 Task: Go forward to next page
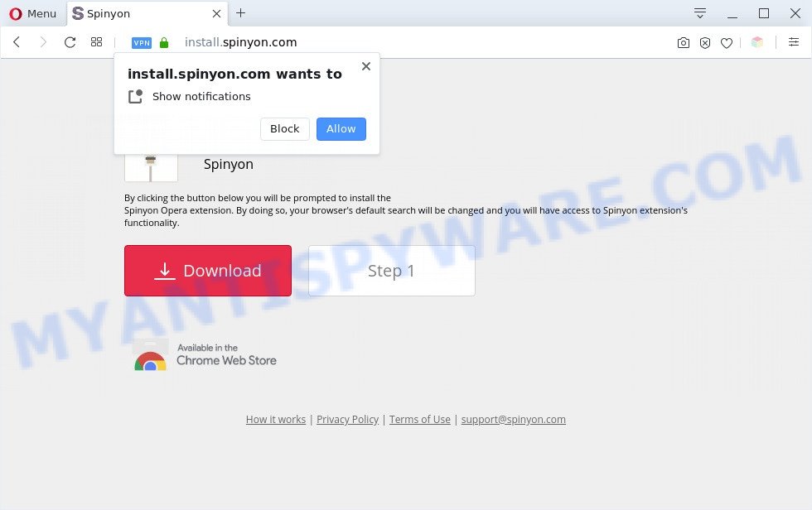[43, 42]
